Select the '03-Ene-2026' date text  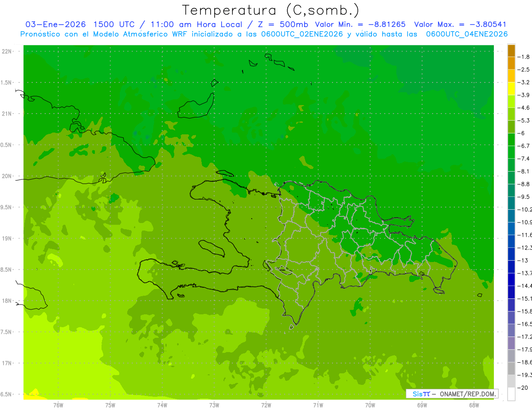click(55, 24)
